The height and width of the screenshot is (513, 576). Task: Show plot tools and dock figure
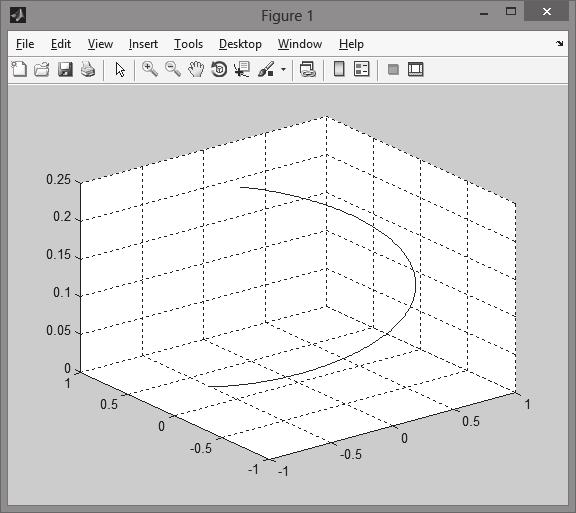tap(416, 69)
